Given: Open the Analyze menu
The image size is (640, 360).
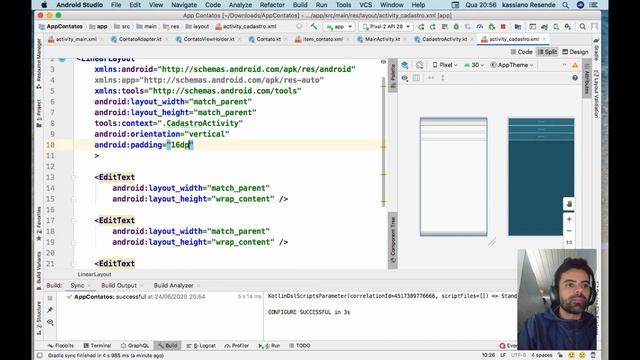Looking at the screenshot, I should [x=240, y=5].
